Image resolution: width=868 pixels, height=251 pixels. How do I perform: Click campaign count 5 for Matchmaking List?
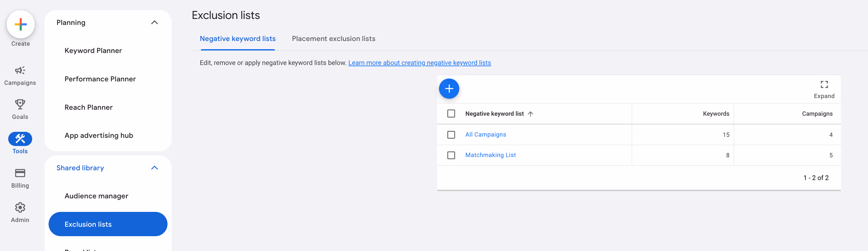[830, 155]
